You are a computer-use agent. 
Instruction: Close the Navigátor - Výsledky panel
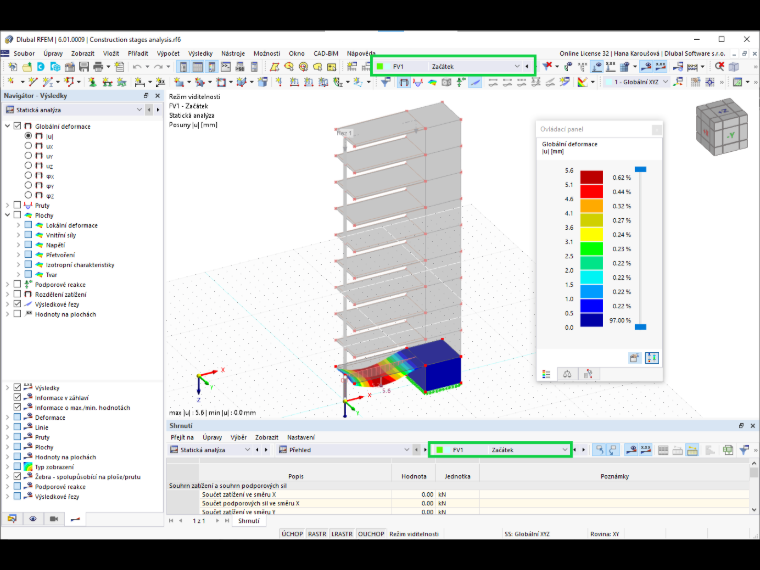pos(157,96)
